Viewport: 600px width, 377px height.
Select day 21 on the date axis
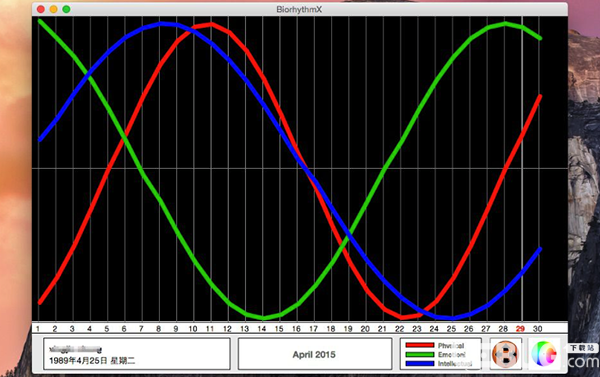pos(382,329)
